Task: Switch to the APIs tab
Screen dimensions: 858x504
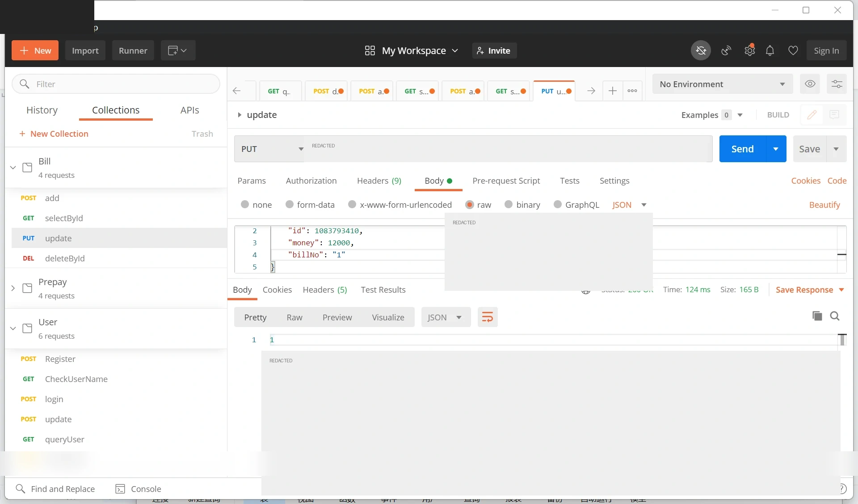Action: click(189, 110)
